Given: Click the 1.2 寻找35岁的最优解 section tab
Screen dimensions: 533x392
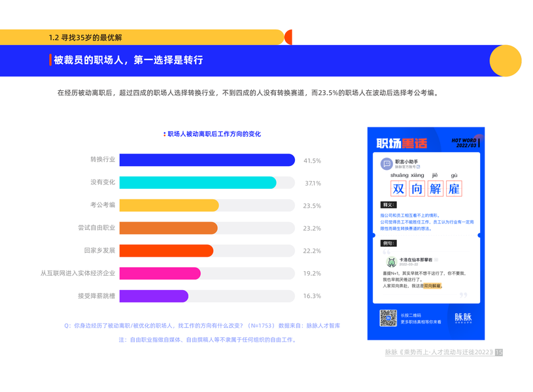Looking at the screenshot, I should [x=85, y=37].
